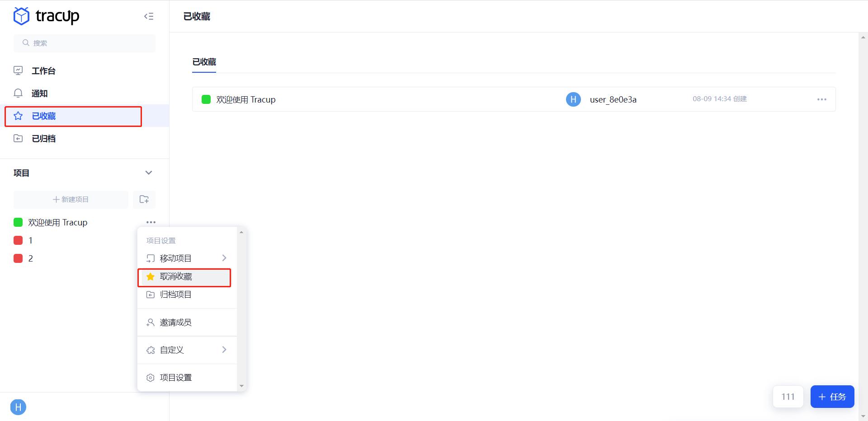Open the more options dots on favorited row
The height and width of the screenshot is (421, 868).
click(x=821, y=99)
